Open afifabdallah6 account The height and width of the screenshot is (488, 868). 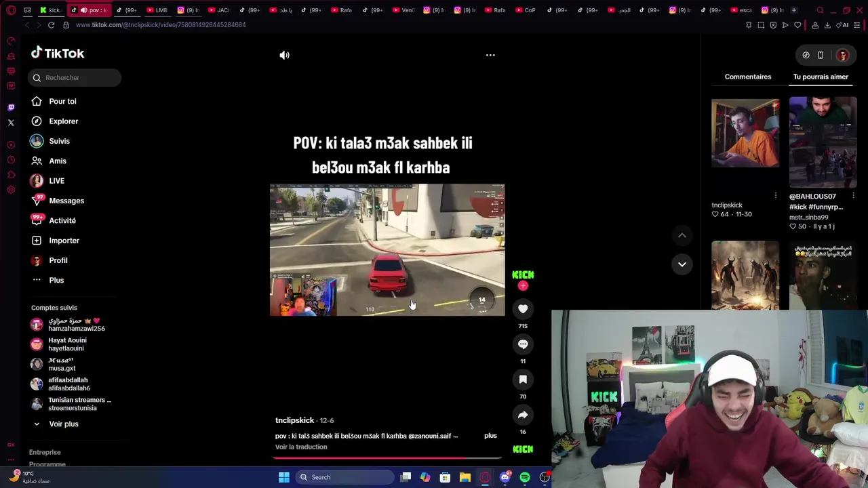pyautogui.click(x=61, y=384)
